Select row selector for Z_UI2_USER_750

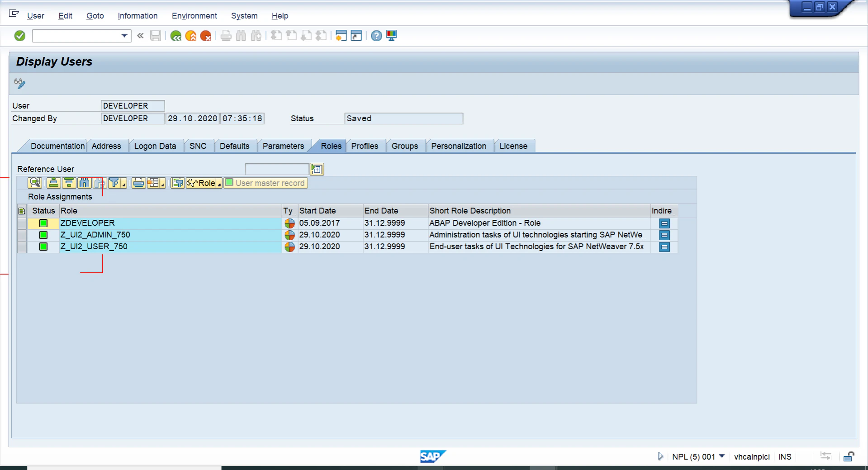[x=22, y=247]
